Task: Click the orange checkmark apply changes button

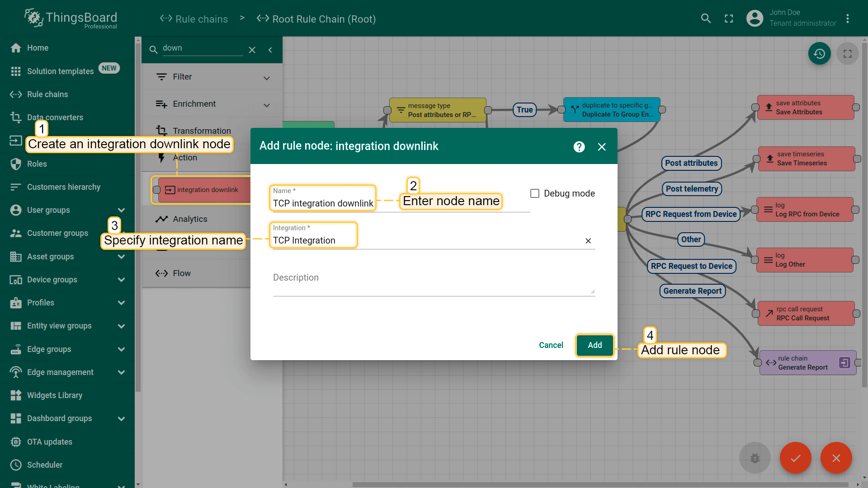Action: 795,458
